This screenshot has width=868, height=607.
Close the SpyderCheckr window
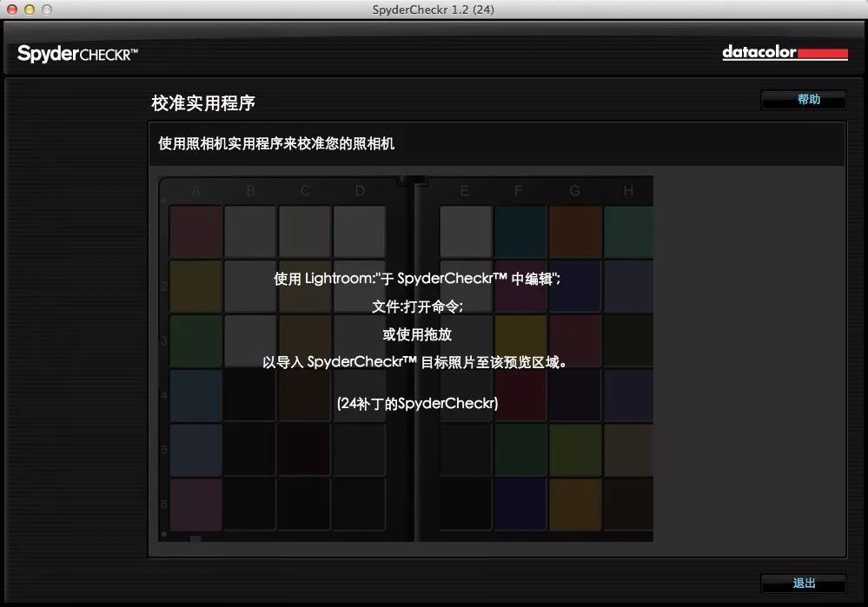click(x=12, y=10)
